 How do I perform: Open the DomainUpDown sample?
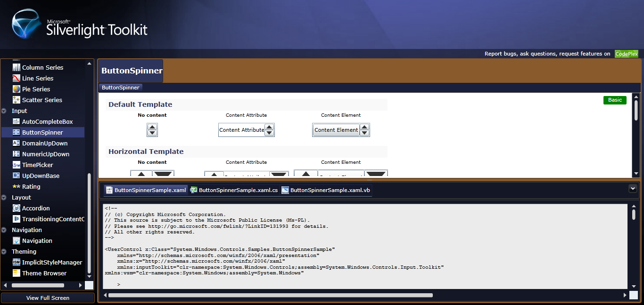point(45,143)
